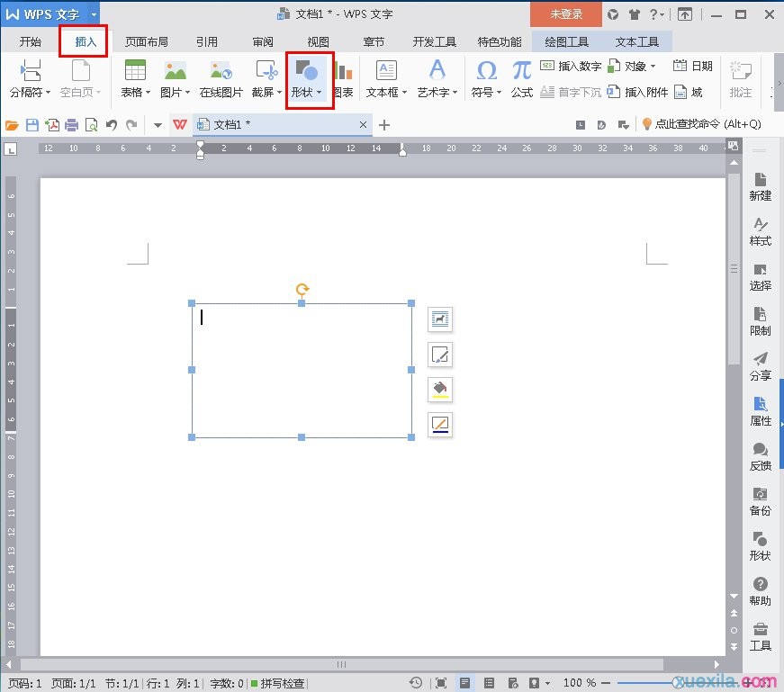Expand the 文本框 dropdown arrow
Viewport: 784px width, 692px height.
point(404,93)
